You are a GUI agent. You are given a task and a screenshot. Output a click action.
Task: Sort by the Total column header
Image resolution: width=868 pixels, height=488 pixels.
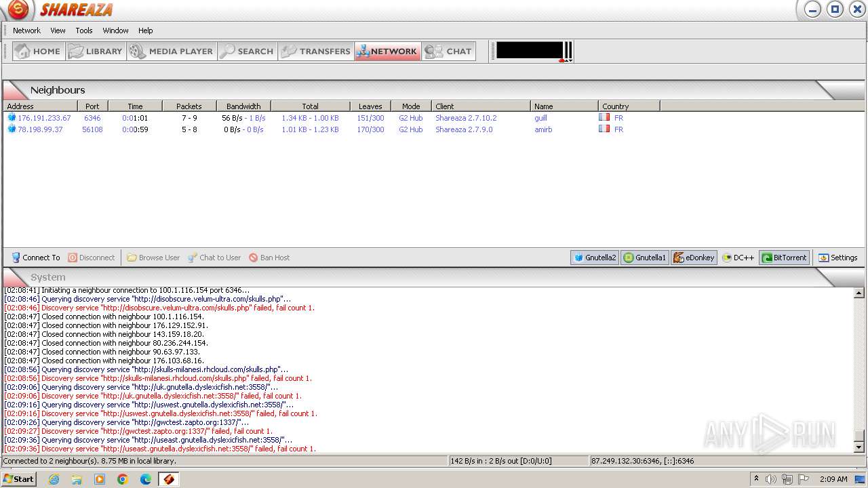(310, 106)
